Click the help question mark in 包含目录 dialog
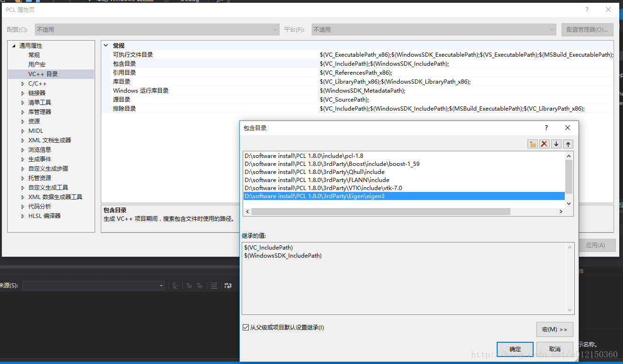The image size is (623, 364). tap(546, 128)
